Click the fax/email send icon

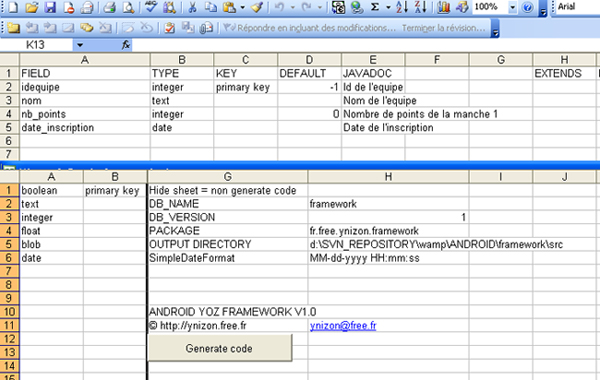(x=87, y=7)
